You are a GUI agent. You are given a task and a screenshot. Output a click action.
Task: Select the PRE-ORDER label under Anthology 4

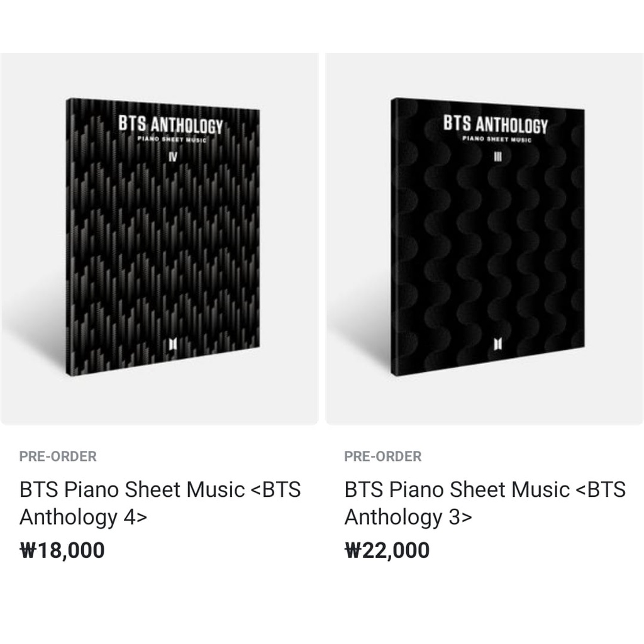[x=57, y=457]
